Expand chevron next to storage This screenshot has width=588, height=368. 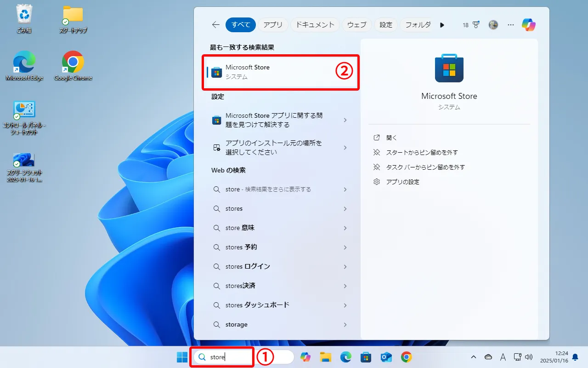pyautogui.click(x=345, y=325)
